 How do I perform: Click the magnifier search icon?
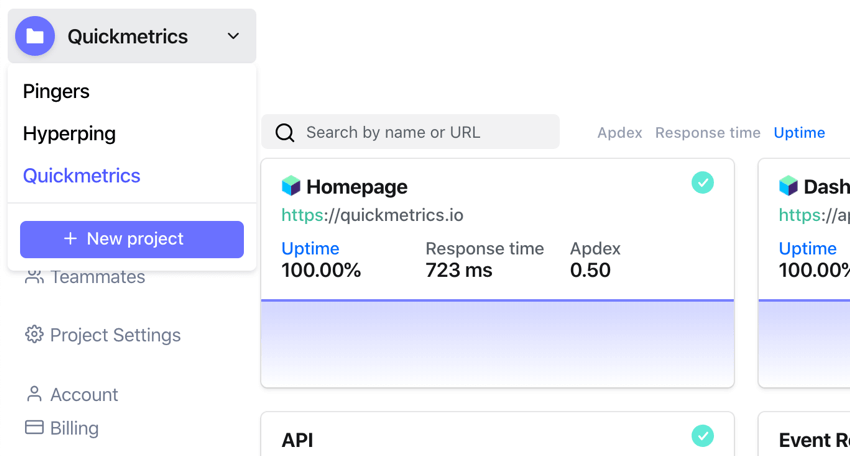click(285, 132)
